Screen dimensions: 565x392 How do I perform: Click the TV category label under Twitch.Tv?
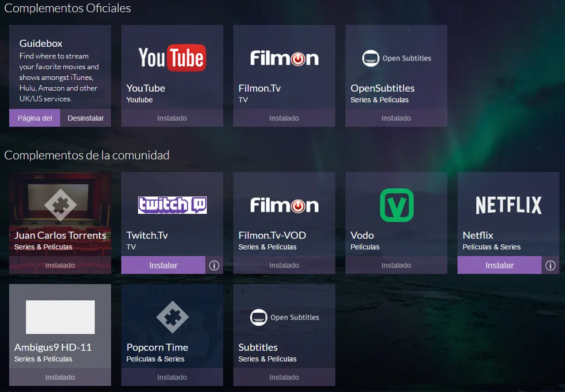click(131, 247)
